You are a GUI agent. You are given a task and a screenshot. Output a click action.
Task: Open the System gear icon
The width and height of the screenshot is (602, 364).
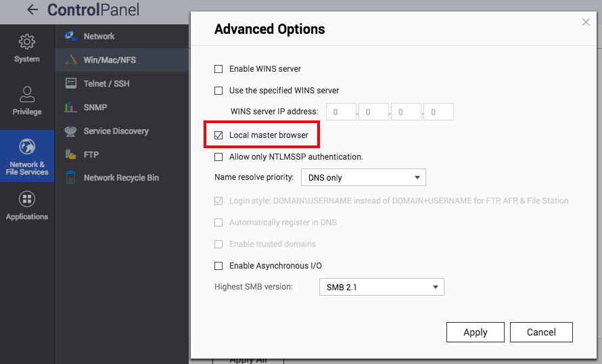tap(27, 42)
